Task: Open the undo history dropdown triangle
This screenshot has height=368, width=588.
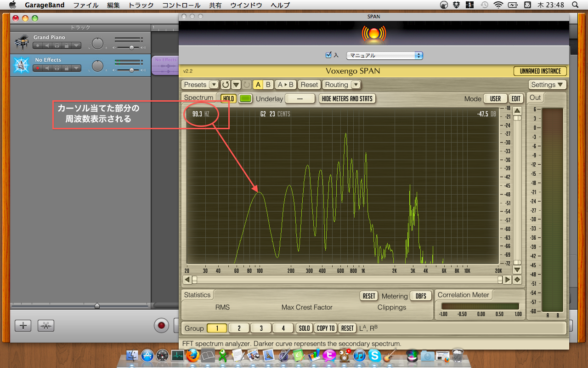Action: point(236,85)
